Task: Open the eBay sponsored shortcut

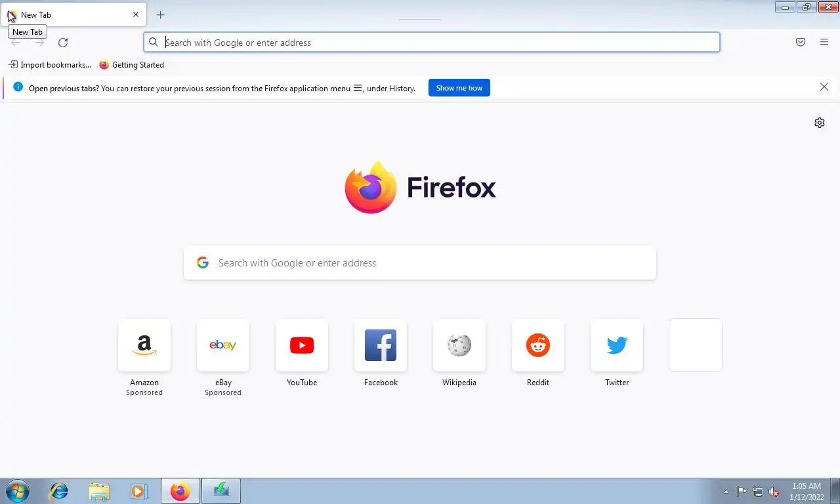Action: 223,345
